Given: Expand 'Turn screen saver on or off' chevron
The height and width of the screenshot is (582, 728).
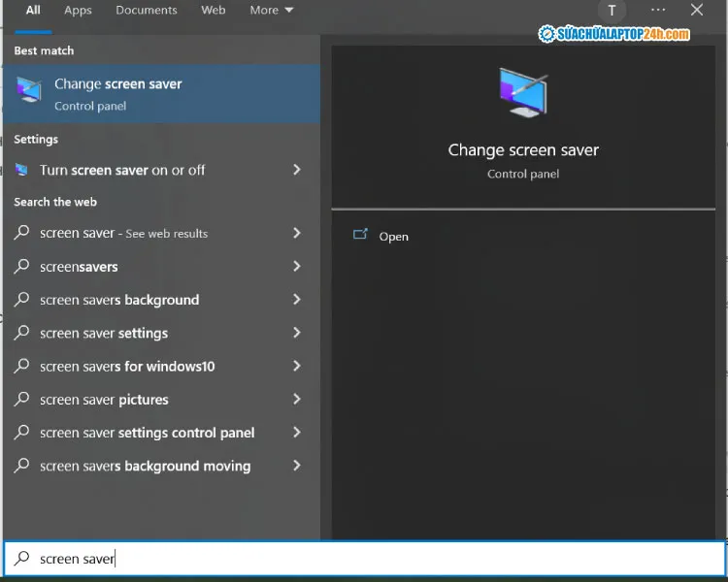Looking at the screenshot, I should (297, 170).
